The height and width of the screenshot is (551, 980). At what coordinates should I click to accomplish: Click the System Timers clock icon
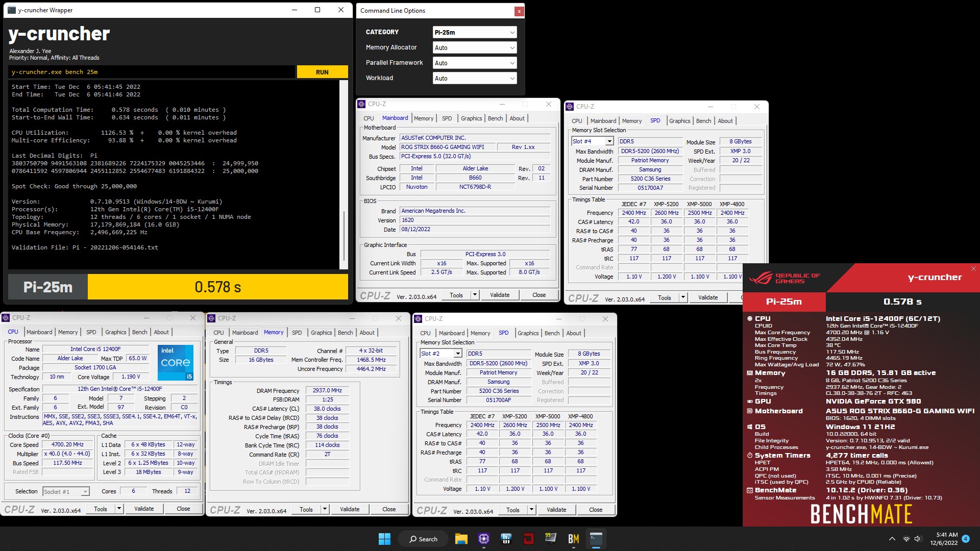[x=750, y=456]
